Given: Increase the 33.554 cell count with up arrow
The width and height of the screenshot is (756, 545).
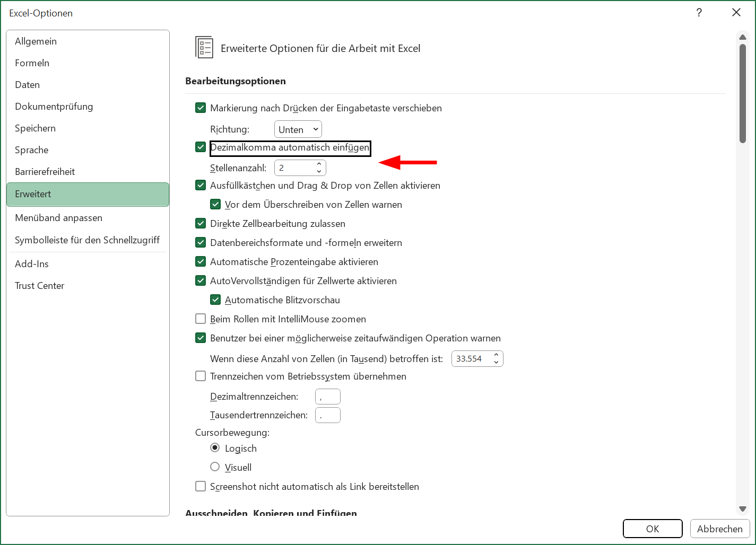Looking at the screenshot, I should [496, 355].
